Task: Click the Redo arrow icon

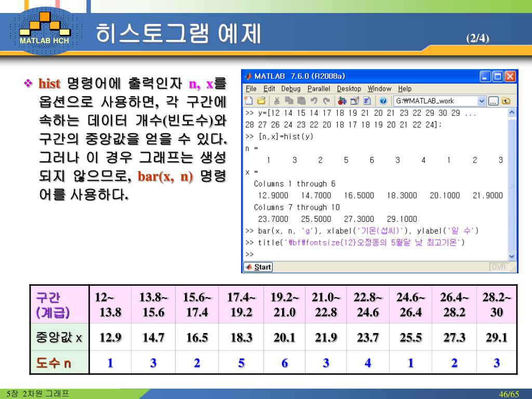Action: [x=326, y=101]
